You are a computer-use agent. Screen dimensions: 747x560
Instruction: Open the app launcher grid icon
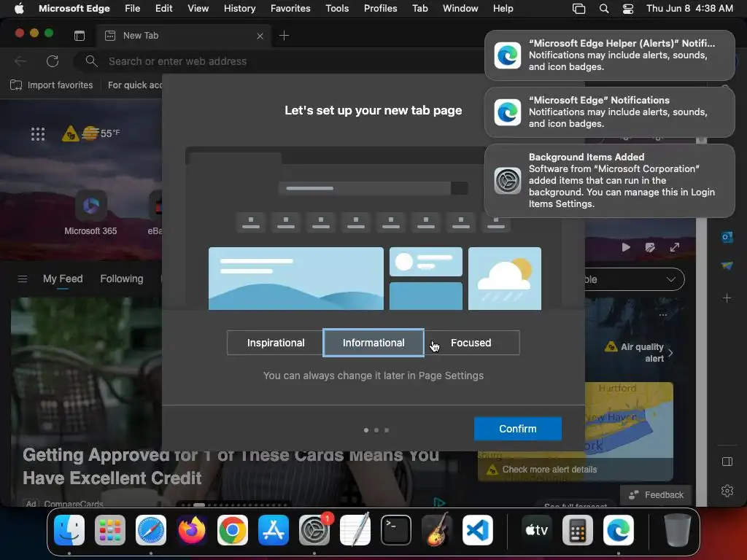click(38, 134)
